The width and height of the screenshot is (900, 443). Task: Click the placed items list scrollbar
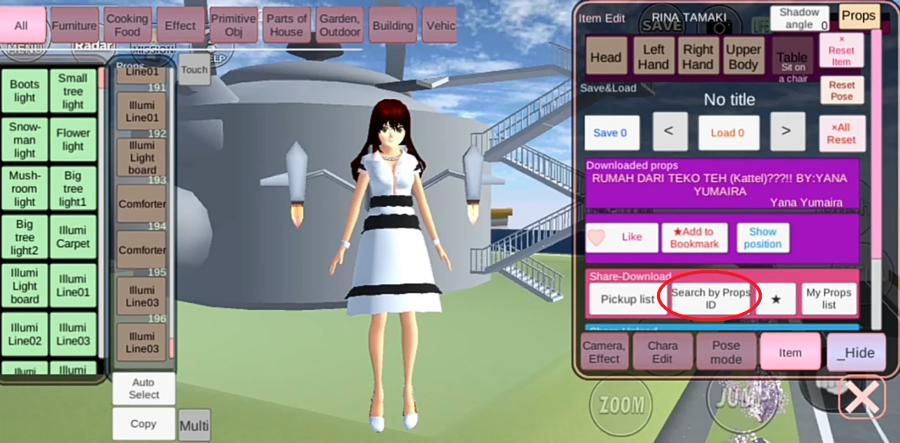point(171,347)
